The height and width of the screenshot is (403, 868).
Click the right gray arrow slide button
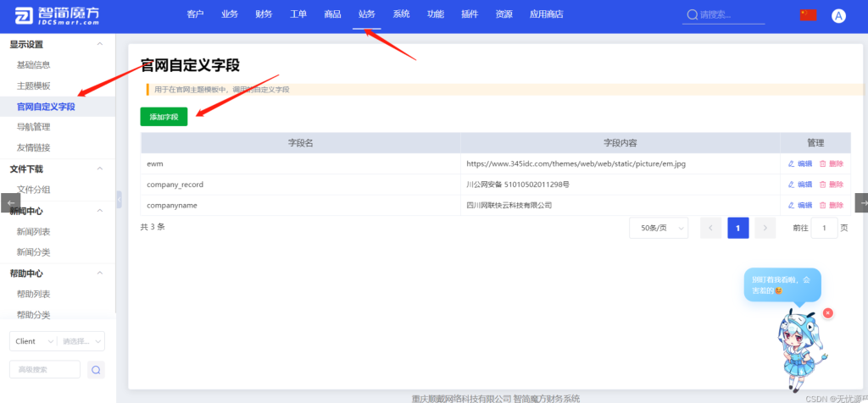pos(862,203)
